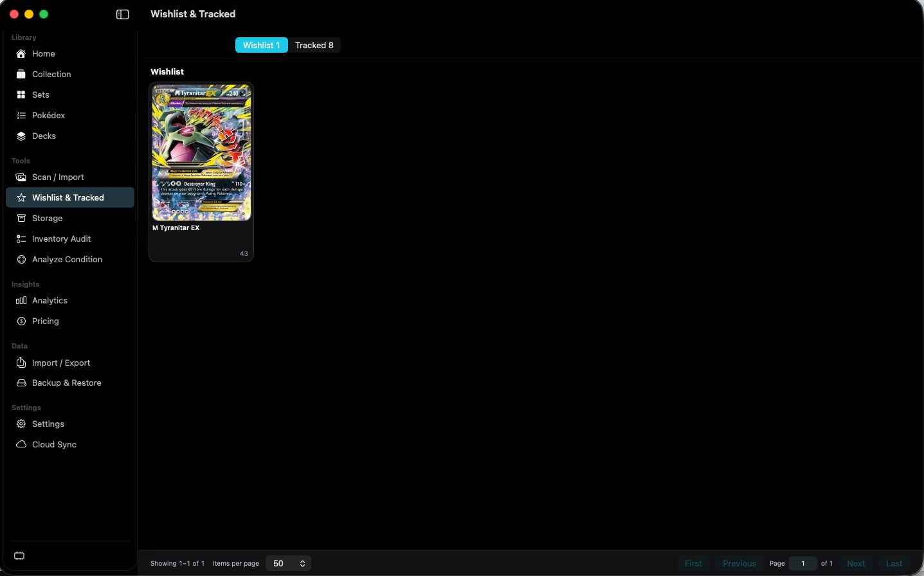Click the Sets grid icon
Screen dimensions: 924x576
point(21,94)
